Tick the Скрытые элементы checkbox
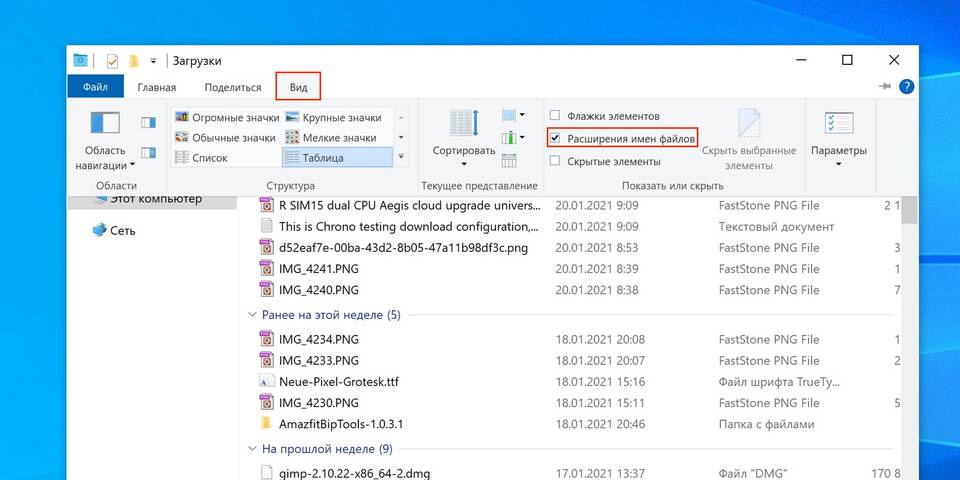Image resolution: width=960 pixels, height=480 pixels. tap(554, 161)
